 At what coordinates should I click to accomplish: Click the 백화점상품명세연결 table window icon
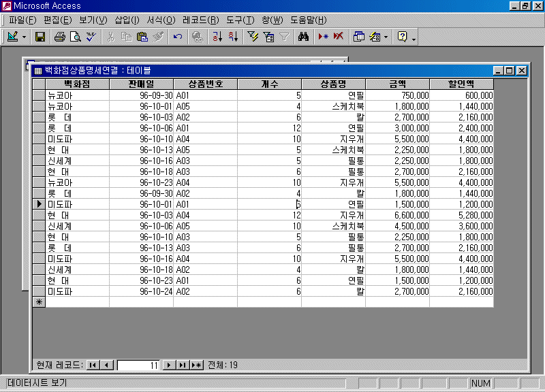pyautogui.click(x=38, y=71)
